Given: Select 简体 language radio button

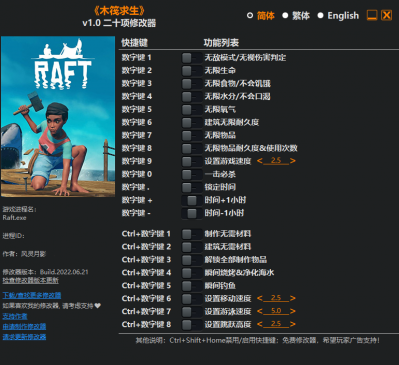Looking at the screenshot, I should point(250,15).
